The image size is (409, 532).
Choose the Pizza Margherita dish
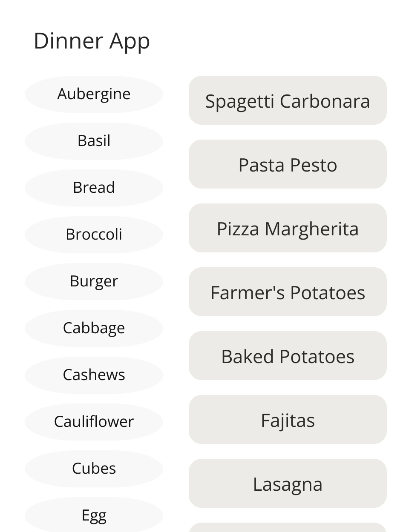click(288, 228)
